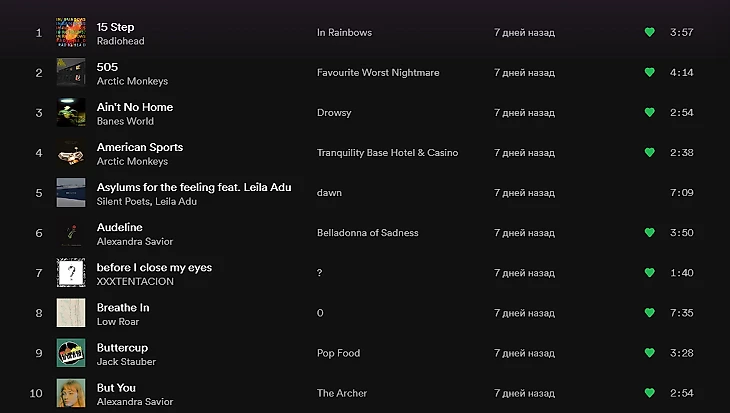Open the Favourite Worst Nightmare album

[x=378, y=72]
